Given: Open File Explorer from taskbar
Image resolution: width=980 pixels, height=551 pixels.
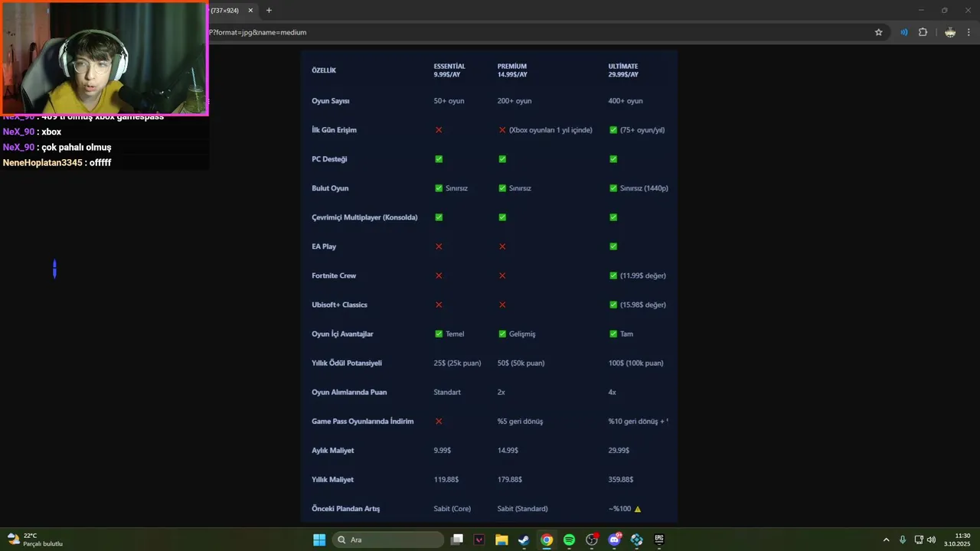Looking at the screenshot, I should [x=501, y=540].
